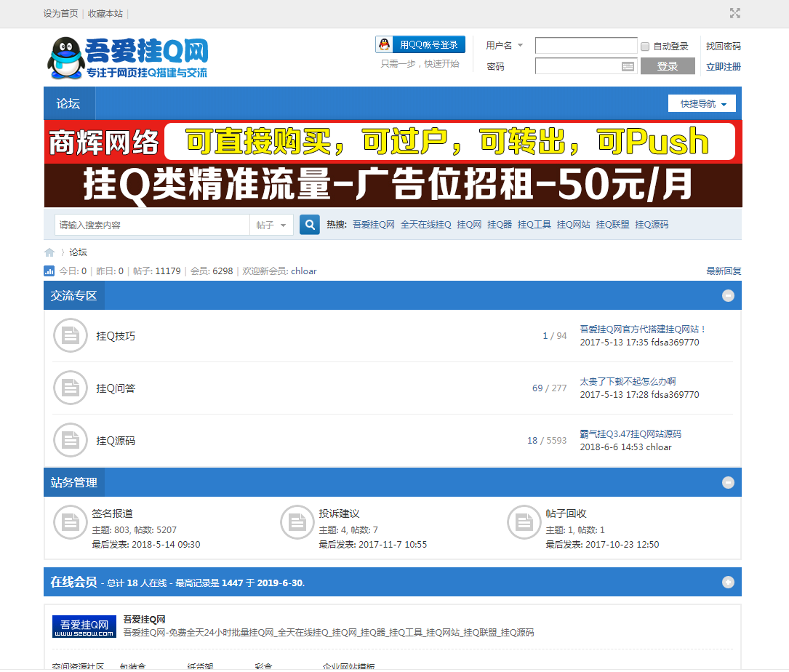Viewport: 789px width, 672px height.
Task: Click the forum statistics bar-chart icon
Action: click(x=49, y=271)
